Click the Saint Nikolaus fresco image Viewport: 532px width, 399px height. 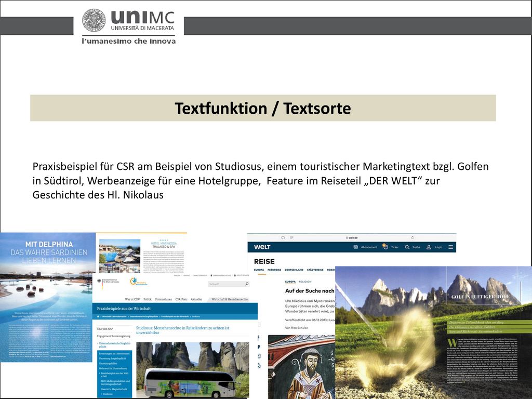[x=301, y=367]
